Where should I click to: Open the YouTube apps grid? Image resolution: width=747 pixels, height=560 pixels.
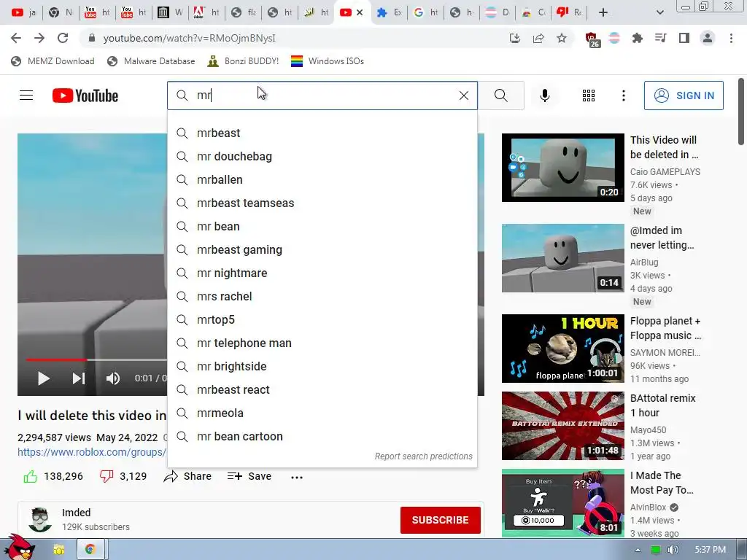coord(589,96)
